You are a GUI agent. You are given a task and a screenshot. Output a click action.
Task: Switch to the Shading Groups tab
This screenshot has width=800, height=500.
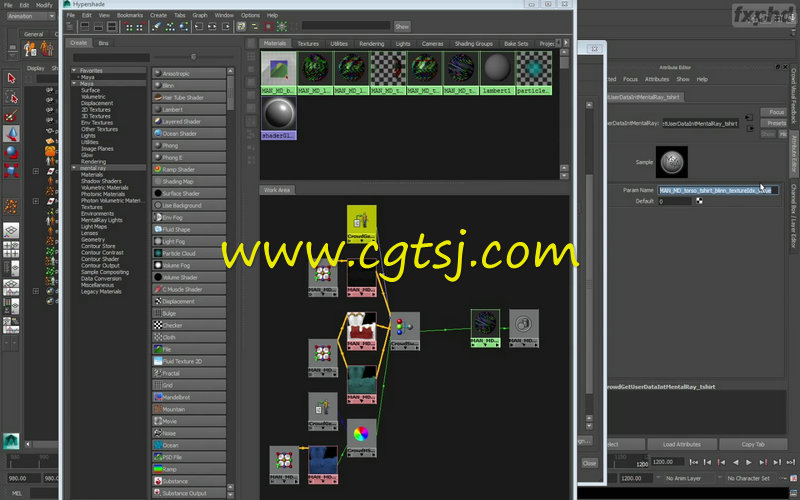click(473, 43)
